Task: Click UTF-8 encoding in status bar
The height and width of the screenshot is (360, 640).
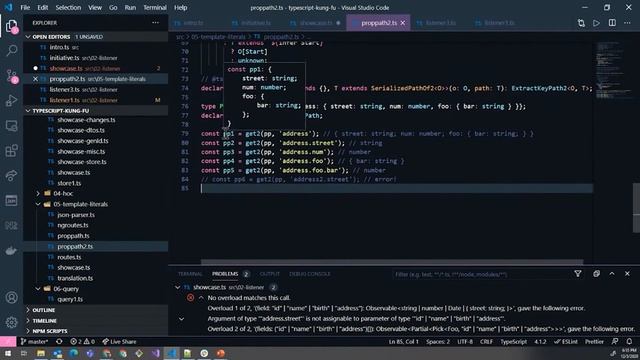Action: click(465, 342)
